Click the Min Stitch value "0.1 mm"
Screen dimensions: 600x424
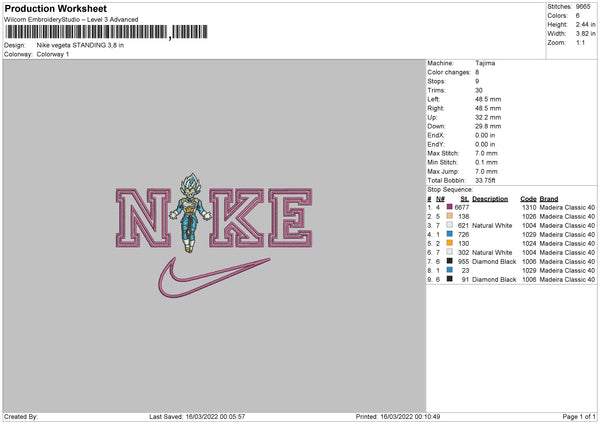(486, 162)
